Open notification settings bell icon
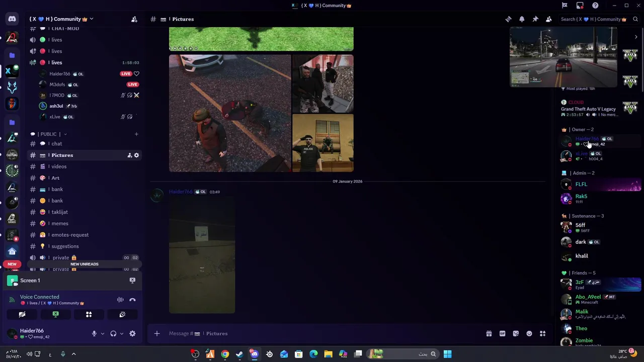Viewport: 644px width, 362px height. tap(522, 19)
